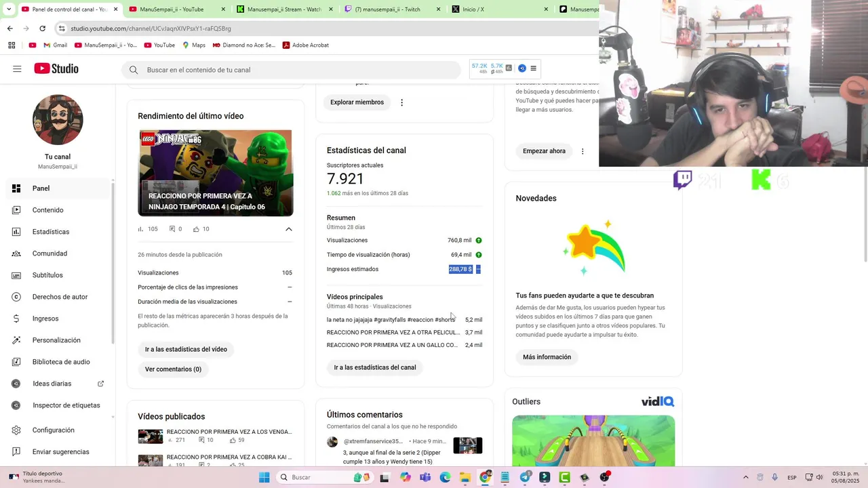Click the 7.921 subscribers count
The width and height of the screenshot is (868, 488).
345,179
